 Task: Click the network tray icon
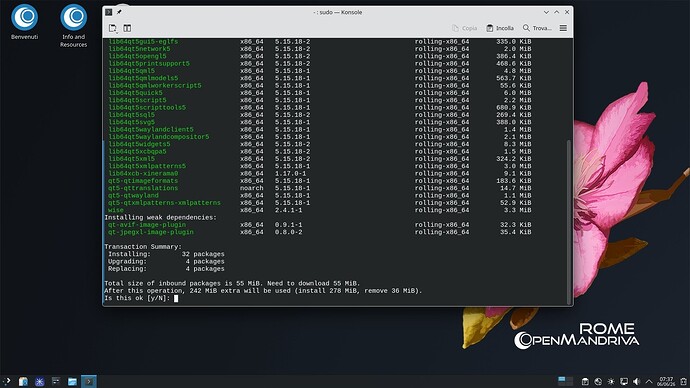[624, 381]
